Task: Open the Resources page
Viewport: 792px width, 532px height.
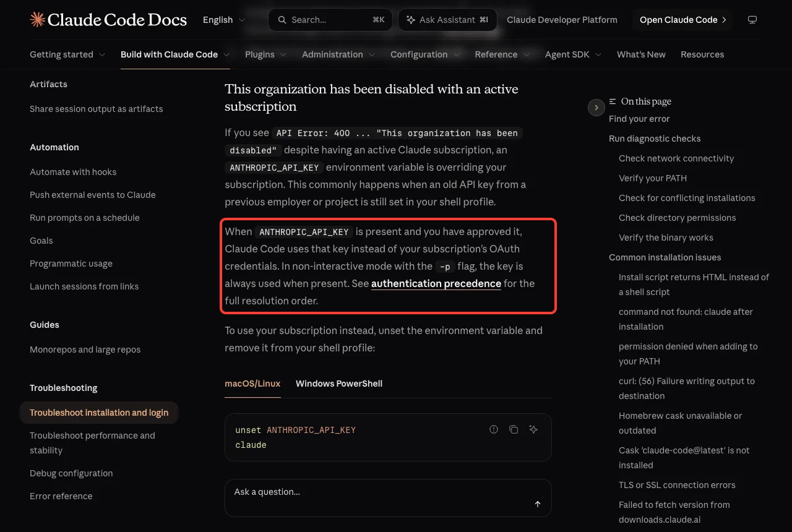Action: [x=702, y=54]
